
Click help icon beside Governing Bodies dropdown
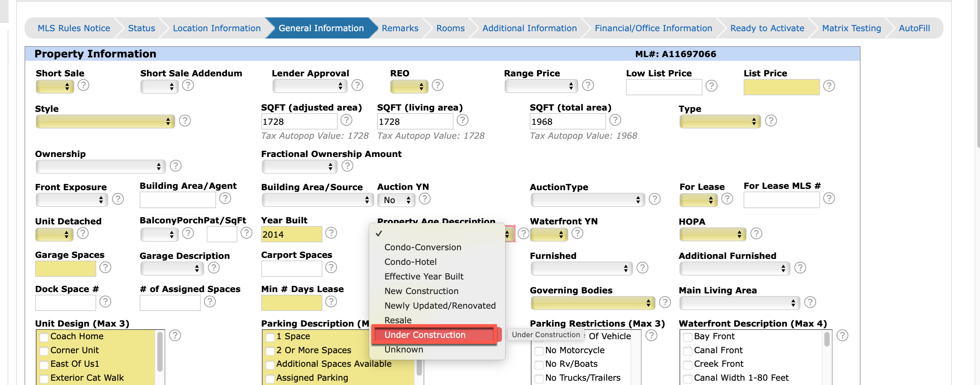[665, 302]
